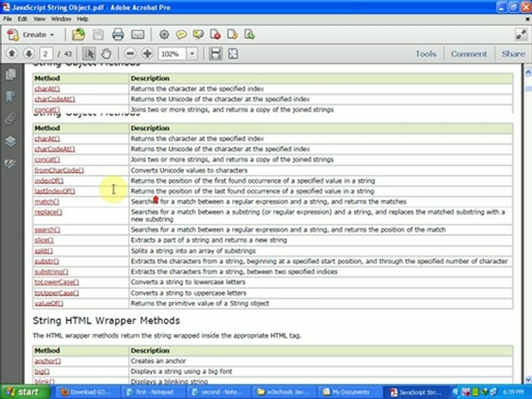Follow the slice() link
Image resolution: width=532 pixels, height=399 pixels.
tap(44, 241)
